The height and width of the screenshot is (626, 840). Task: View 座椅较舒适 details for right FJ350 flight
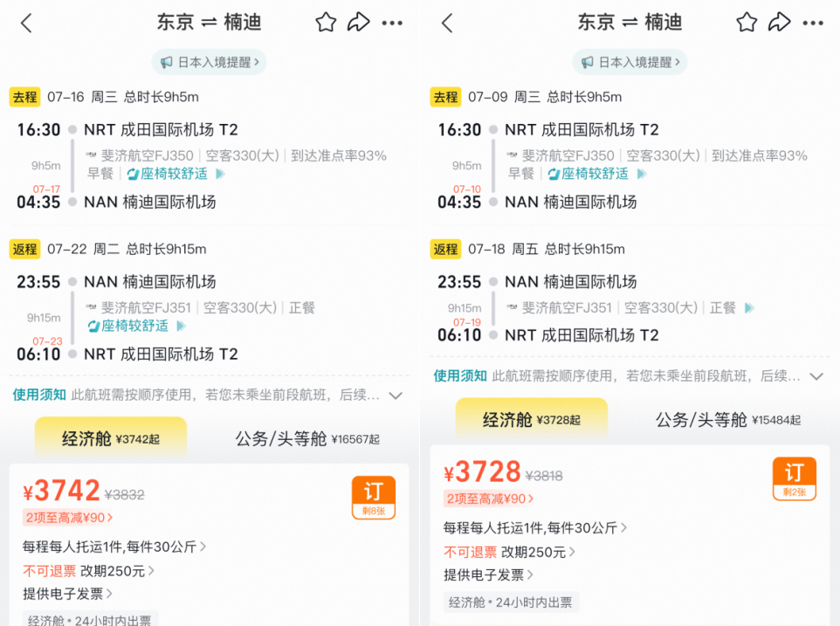(596, 174)
